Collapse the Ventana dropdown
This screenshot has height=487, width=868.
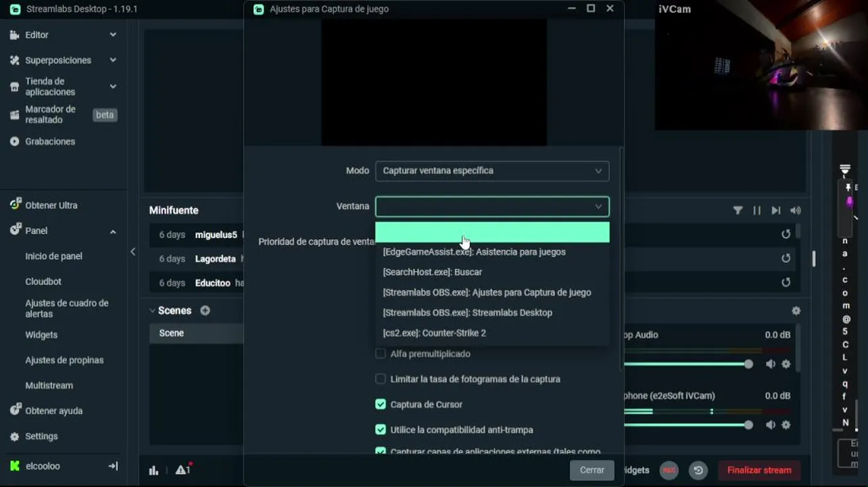598,207
